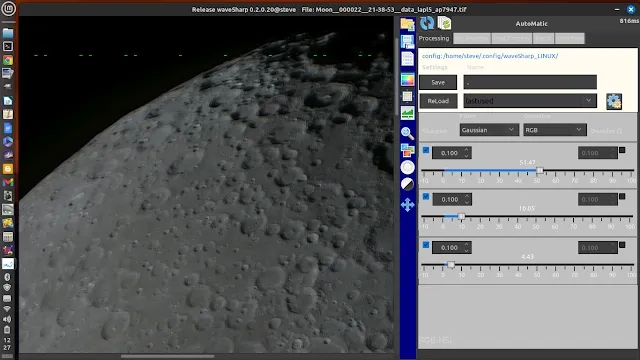The image size is (640, 360).
Task: Click the ReLoad settings button
Action: [x=438, y=101]
